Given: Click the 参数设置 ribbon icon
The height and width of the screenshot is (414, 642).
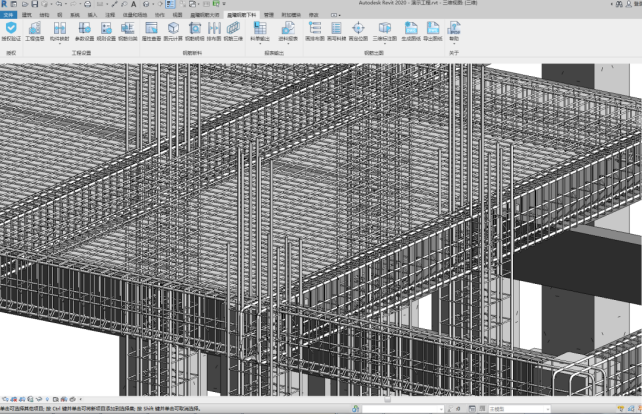Looking at the screenshot, I should tap(83, 30).
